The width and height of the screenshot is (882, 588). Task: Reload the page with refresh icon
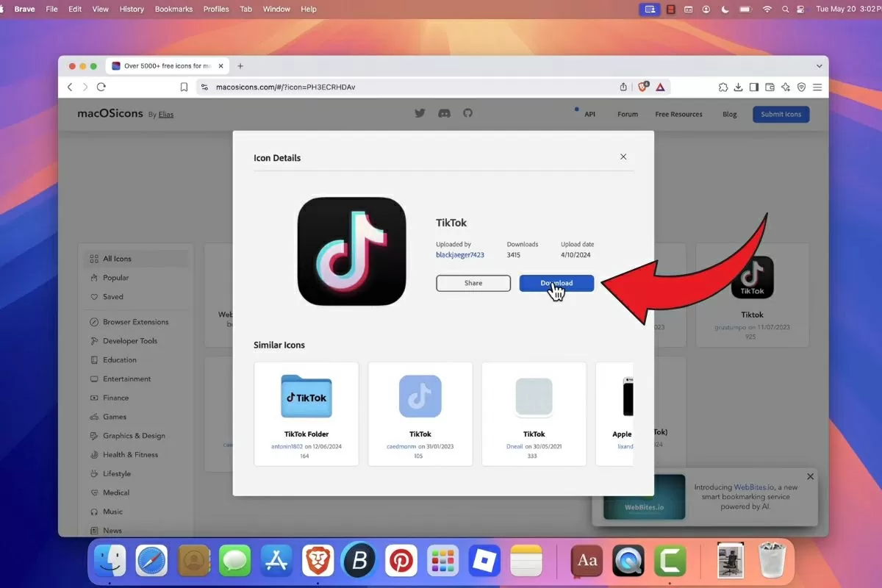click(x=101, y=87)
